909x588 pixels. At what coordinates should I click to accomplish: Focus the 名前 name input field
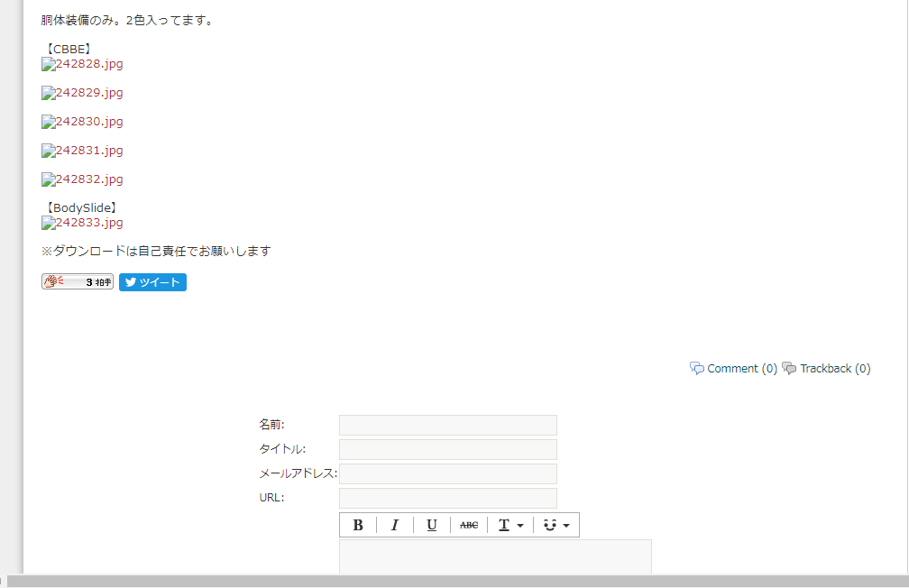pyautogui.click(x=448, y=425)
